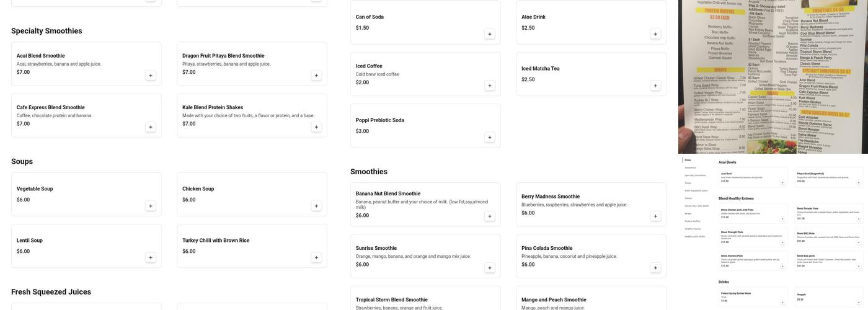Screen dimensions: 868x310
Task: Add Can of Soda using plus icon
Action: pyautogui.click(x=490, y=34)
